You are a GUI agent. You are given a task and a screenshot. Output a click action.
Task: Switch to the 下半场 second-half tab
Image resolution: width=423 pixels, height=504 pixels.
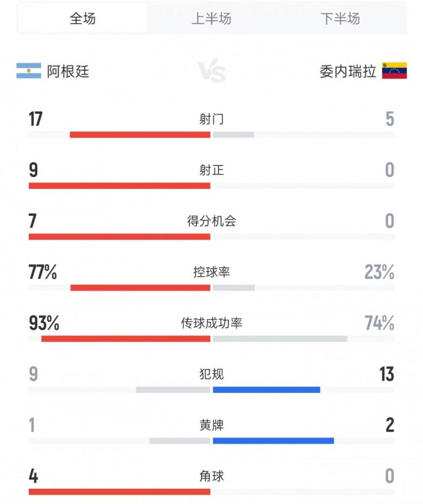(340, 18)
